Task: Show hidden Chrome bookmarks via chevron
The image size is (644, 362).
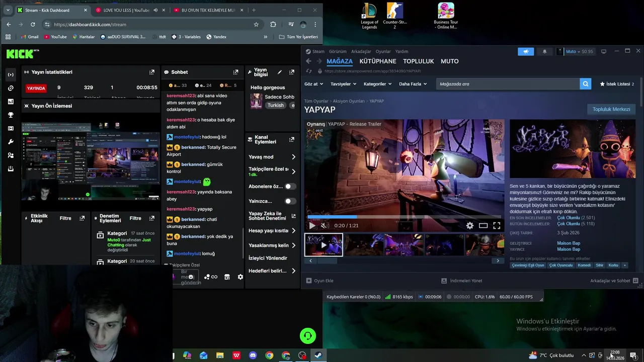Action: 266,37
